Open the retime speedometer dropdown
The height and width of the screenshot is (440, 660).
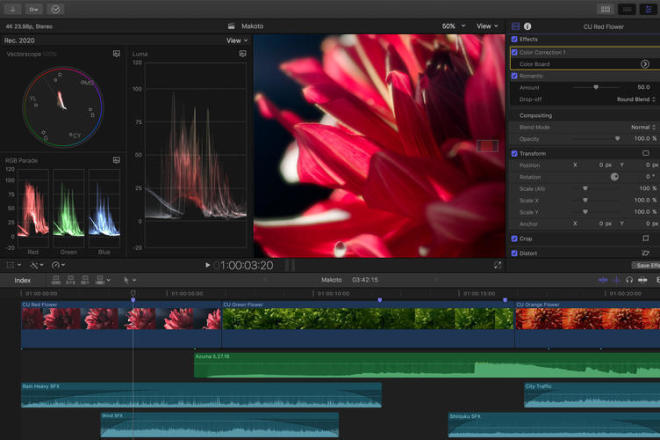[x=58, y=265]
